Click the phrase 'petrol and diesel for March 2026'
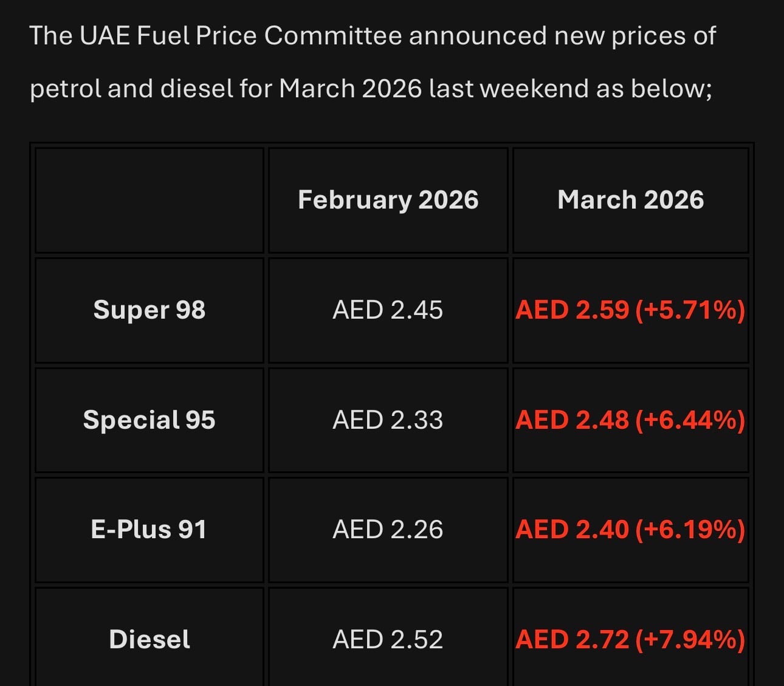 (226, 89)
